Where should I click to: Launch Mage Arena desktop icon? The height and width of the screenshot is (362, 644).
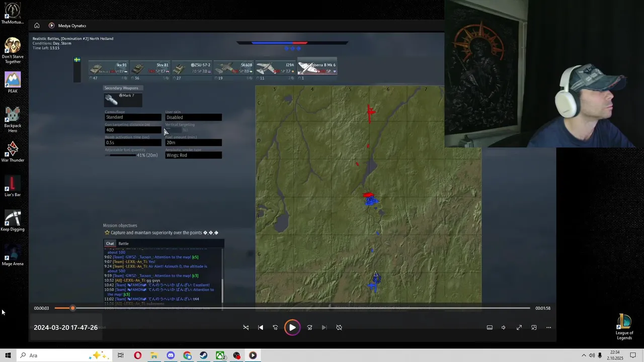coord(13,255)
